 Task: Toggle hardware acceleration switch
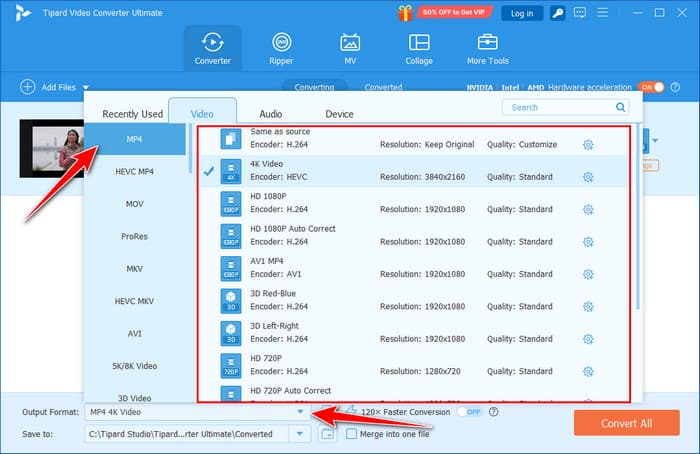point(651,87)
